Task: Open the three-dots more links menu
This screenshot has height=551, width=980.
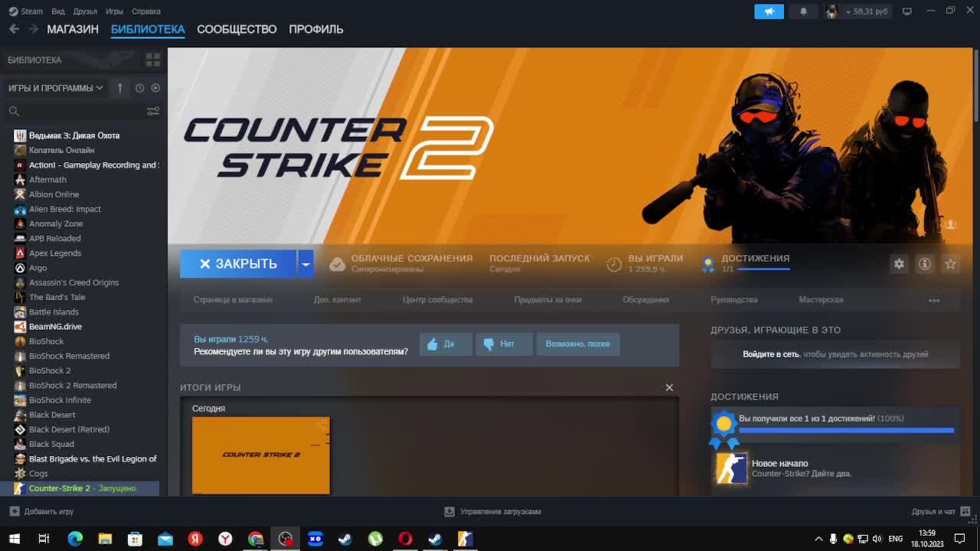Action: (x=934, y=300)
